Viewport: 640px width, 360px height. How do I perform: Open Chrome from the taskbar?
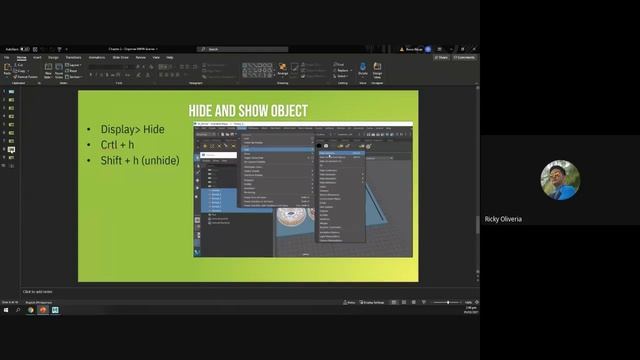[31, 310]
